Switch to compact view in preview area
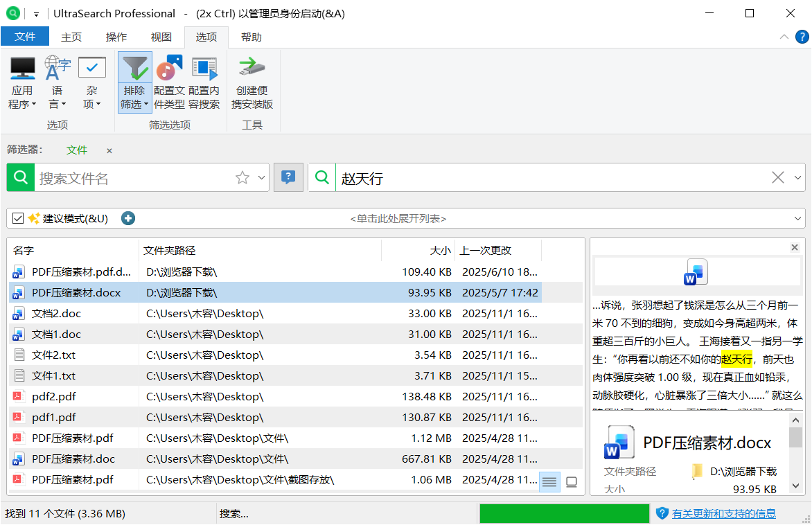Screen dimensions: 812x525 (572, 481)
